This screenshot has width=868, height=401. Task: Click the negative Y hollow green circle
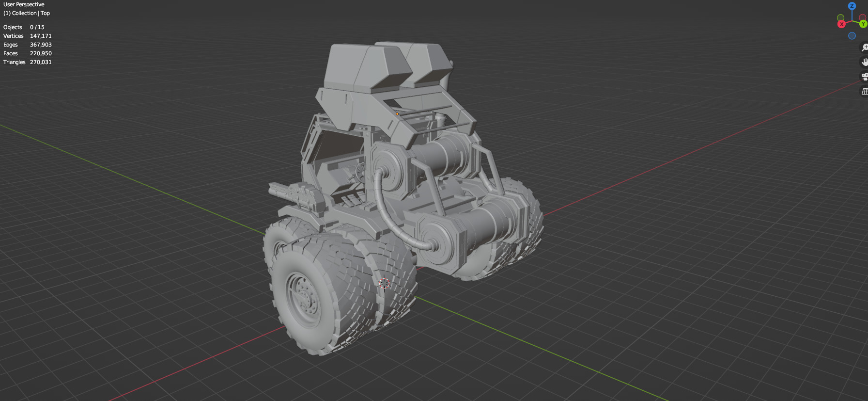(841, 18)
